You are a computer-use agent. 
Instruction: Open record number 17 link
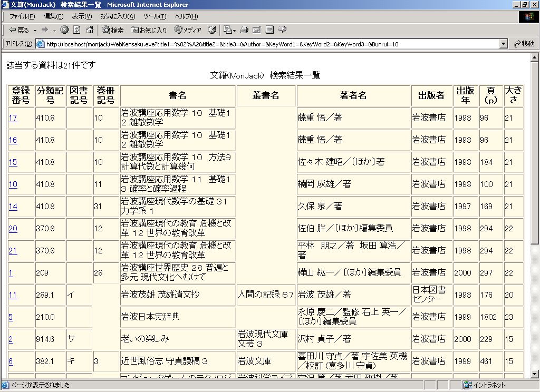coord(13,118)
